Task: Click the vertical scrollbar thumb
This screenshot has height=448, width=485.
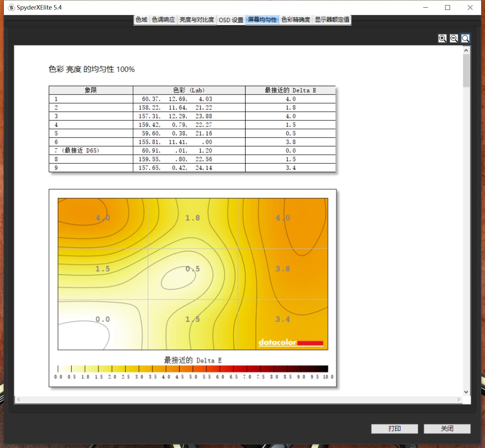Action: click(466, 70)
